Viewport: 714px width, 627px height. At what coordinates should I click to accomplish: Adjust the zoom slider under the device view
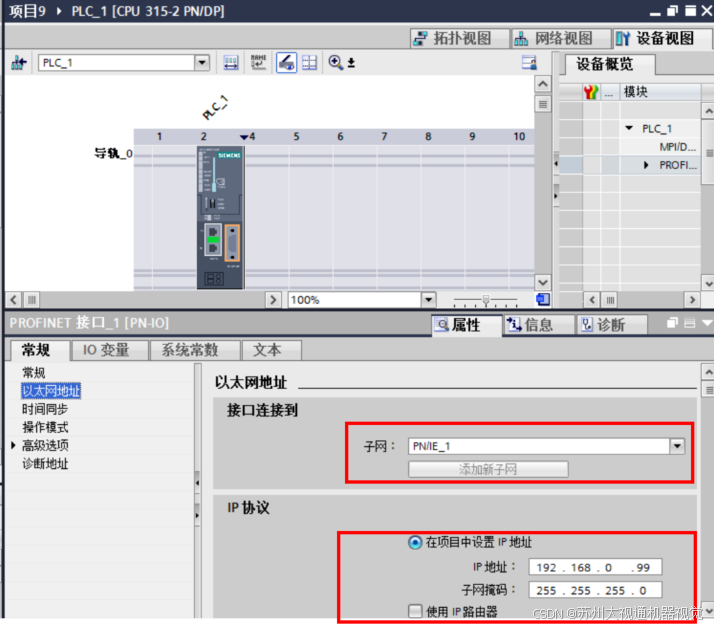click(x=486, y=300)
